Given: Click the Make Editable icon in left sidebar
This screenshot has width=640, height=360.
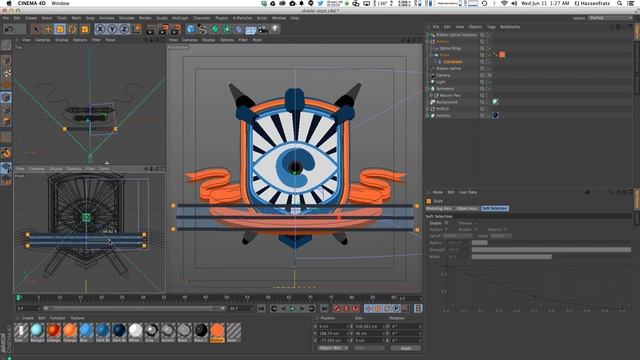Looking at the screenshot, I should tap(6, 44).
